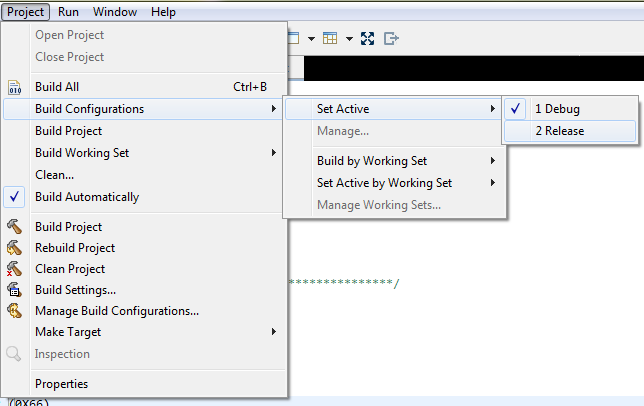644x406 pixels.
Task: Click the Manage Build Configurations icon
Action: (14, 311)
